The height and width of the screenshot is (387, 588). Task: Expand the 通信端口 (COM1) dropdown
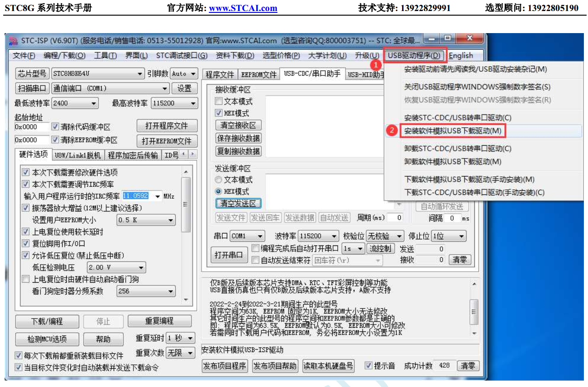(110, 88)
